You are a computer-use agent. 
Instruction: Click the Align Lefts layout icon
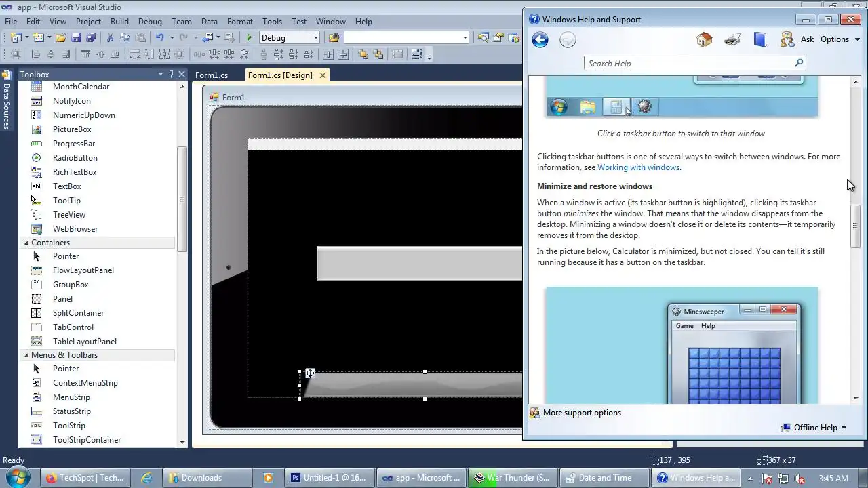tap(36, 55)
